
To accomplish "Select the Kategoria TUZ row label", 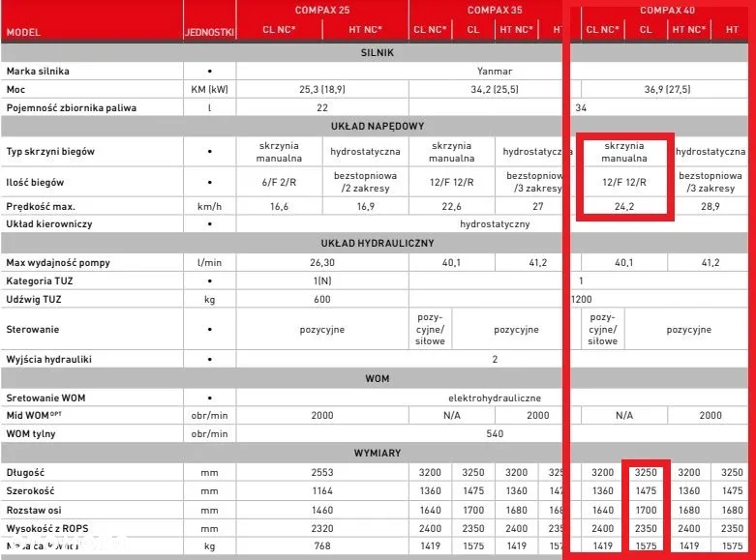I will (39, 280).
